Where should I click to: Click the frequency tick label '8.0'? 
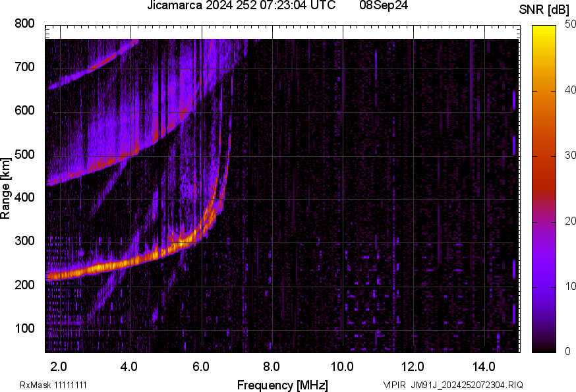tap(271, 367)
